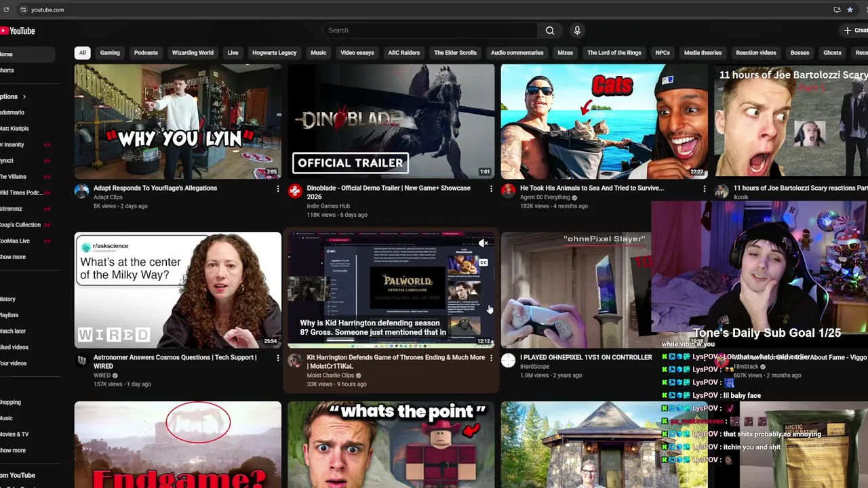Screen dimensions: 868x488
Task: Click the Moist Charlie Clips channel avatar
Action: coord(295,361)
